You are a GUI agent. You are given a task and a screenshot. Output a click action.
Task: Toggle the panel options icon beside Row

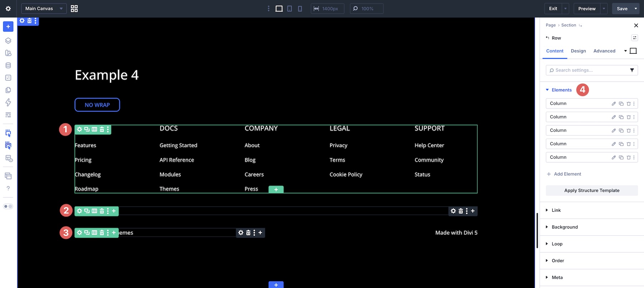point(634,38)
